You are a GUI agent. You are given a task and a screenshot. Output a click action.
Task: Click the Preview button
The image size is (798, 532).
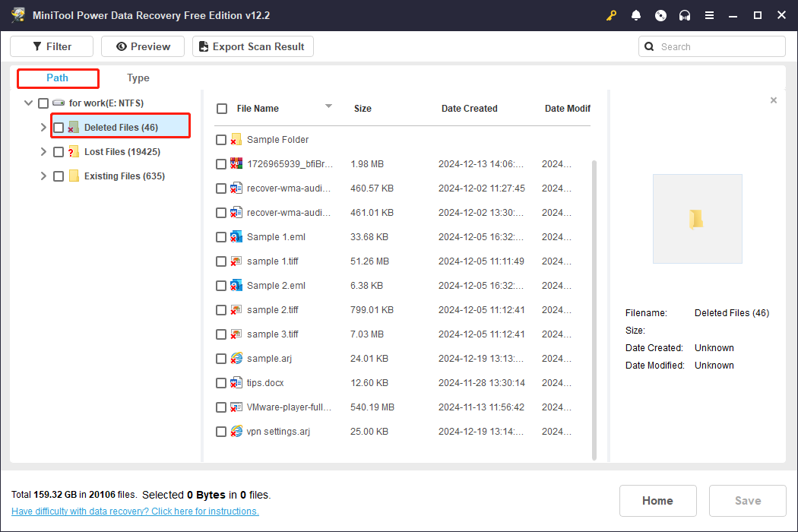(143, 46)
